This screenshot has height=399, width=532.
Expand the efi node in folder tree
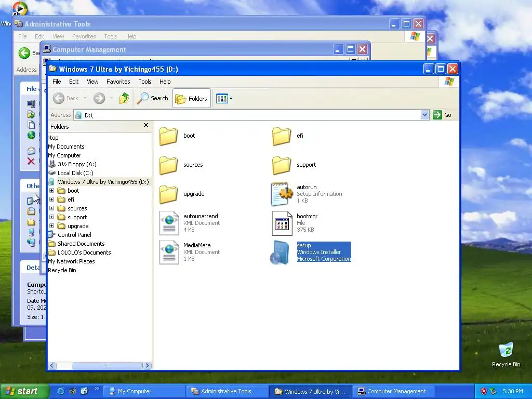point(51,199)
